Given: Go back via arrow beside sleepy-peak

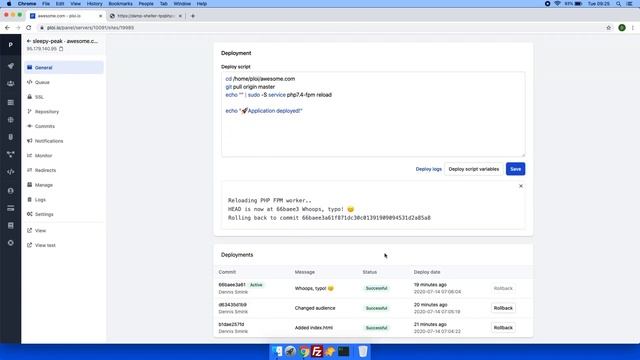Looking at the screenshot, I should 29,41.
